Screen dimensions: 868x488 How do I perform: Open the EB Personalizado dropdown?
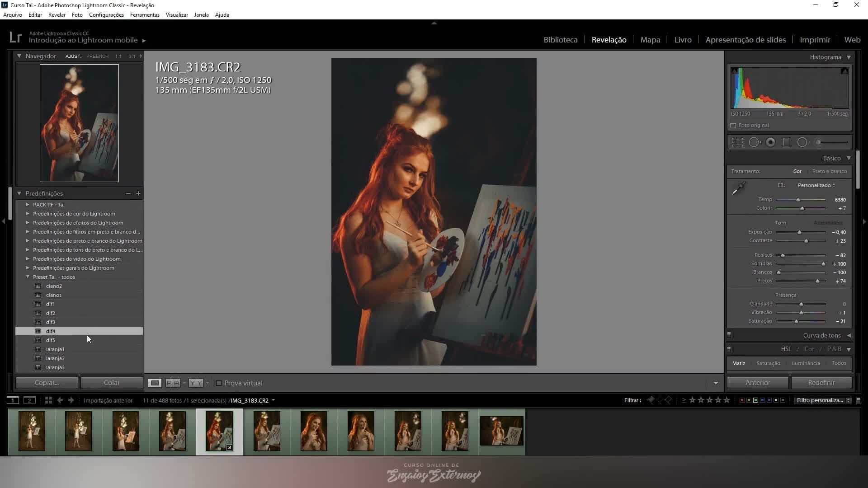coord(816,185)
